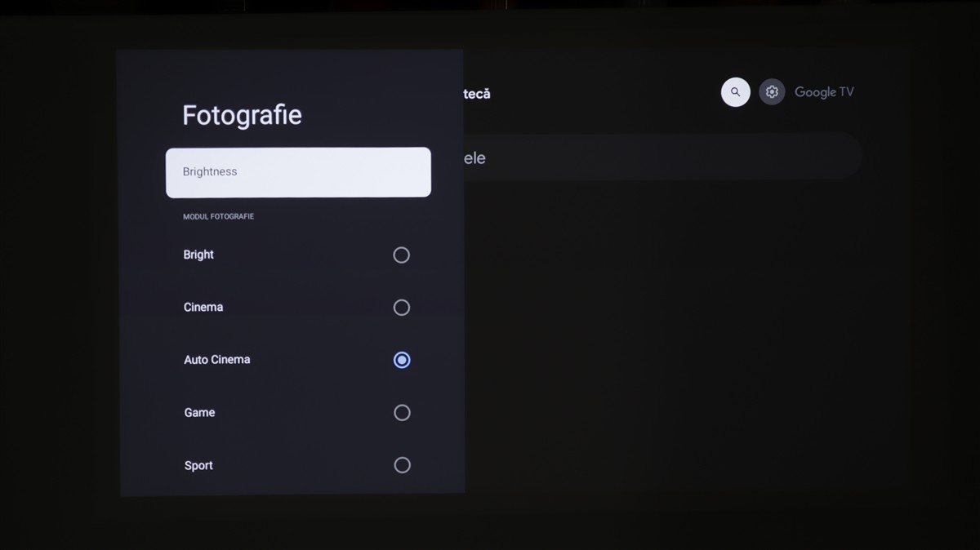Click the Bright picture mode label
This screenshot has height=550, width=980.
198,255
